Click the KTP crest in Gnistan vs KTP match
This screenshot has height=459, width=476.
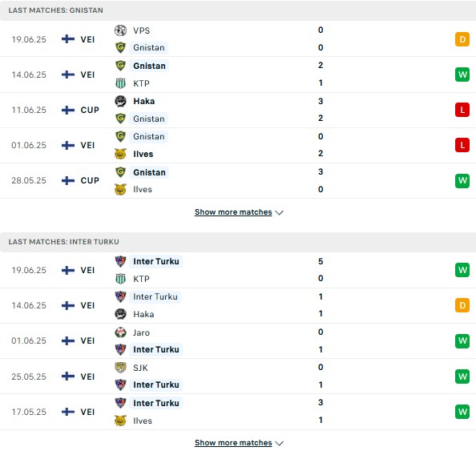120,83
